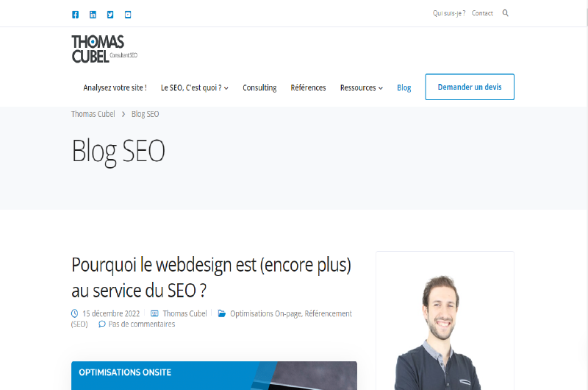This screenshot has height=390, width=588.
Task: Open the Facebook social icon
Action: click(76, 15)
